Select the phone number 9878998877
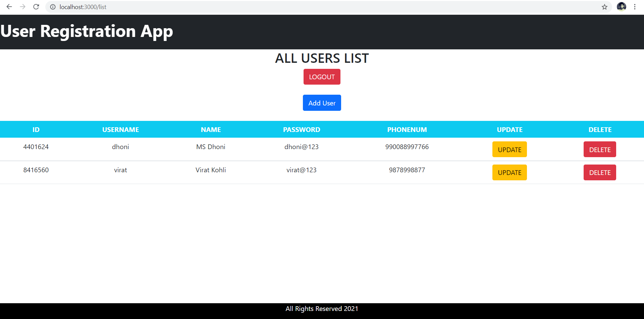644x319 pixels. tap(407, 170)
